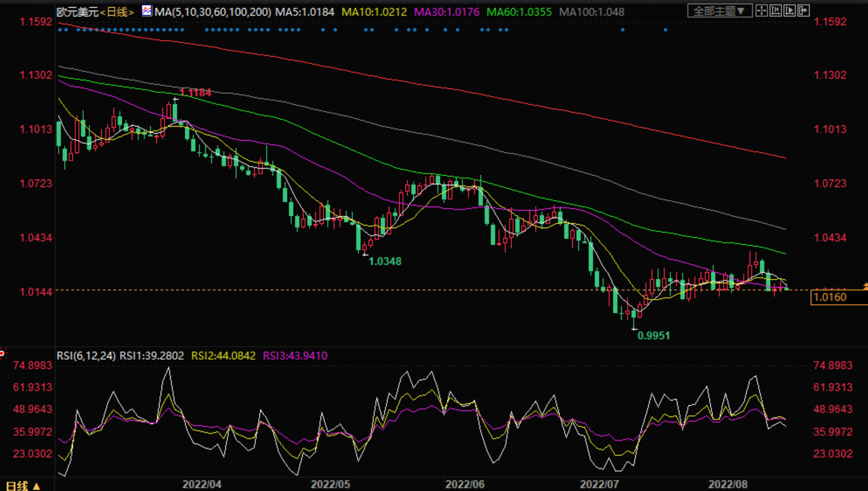The image size is (868, 491).
Task: Click the RSI1:39.2802 value
Action: click(x=151, y=356)
